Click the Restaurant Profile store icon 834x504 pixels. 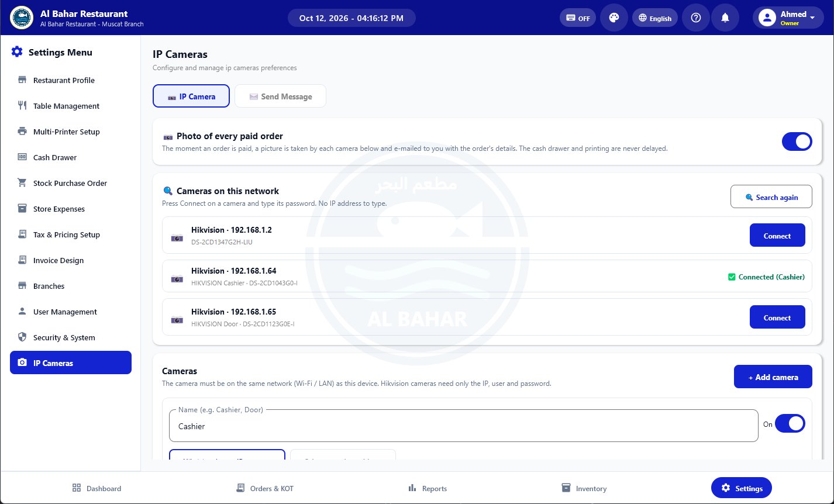[22, 80]
